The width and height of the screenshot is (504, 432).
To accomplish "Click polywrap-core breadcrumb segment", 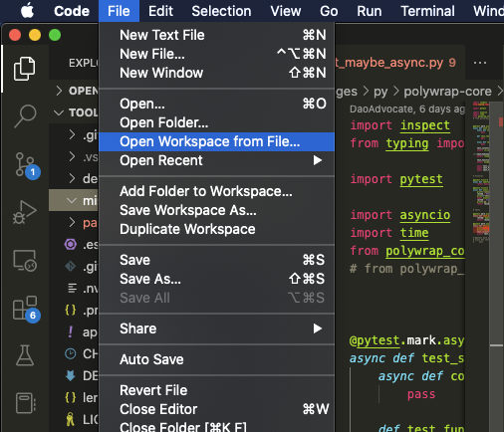I will click(447, 92).
